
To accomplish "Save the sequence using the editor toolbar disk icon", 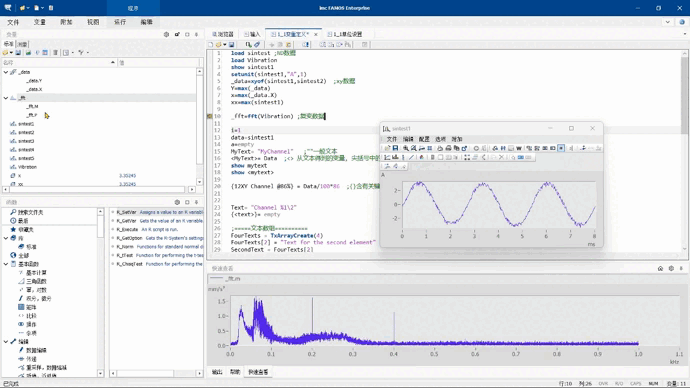I will pyautogui.click(x=231, y=44).
